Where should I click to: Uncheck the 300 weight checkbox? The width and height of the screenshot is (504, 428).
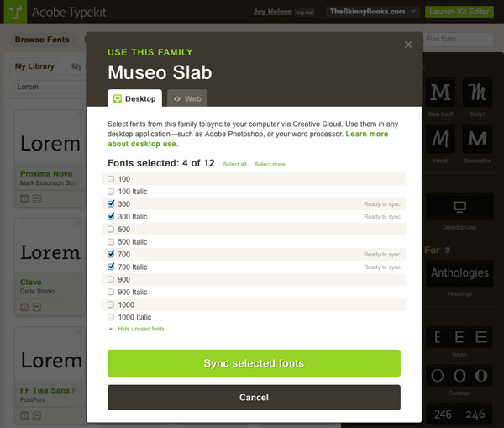pos(111,203)
